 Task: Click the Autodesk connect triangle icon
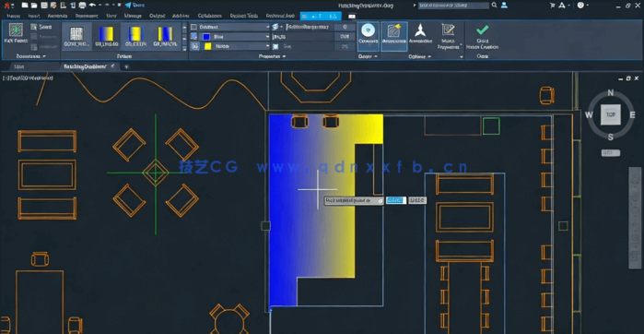click(562, 6)
